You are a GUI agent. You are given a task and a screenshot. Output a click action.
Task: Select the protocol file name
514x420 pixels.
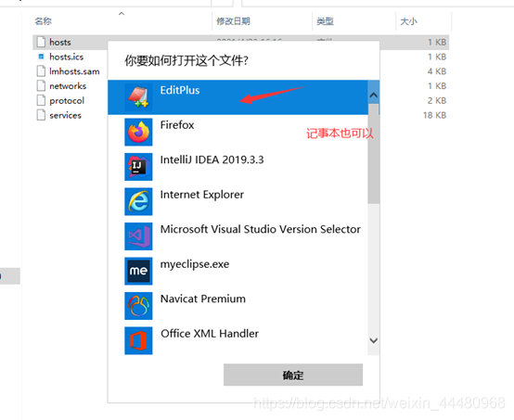coord(67,100)
